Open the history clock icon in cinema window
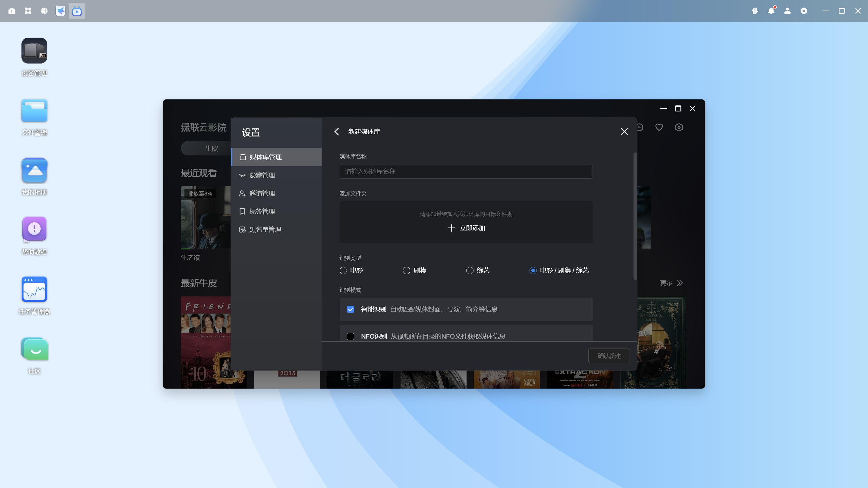This screenshot has width=868, height=488. pyautogui.click(x=640, y=127)
